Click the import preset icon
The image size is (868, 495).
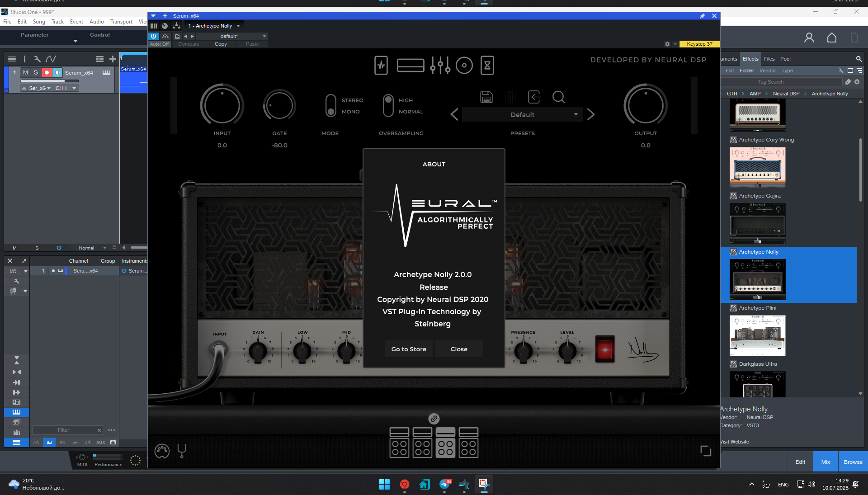tap(534, 97)
